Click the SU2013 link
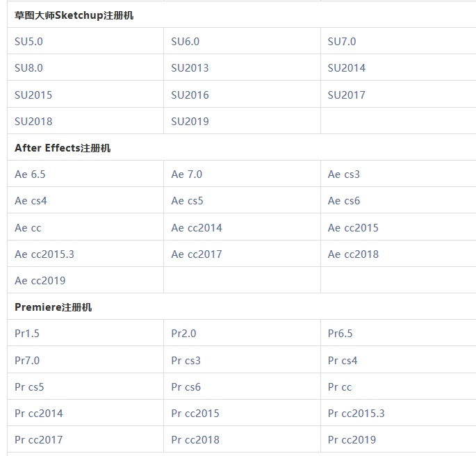This screenshot has width=476, height=456. pyautogui.click(x=190, y=68)
